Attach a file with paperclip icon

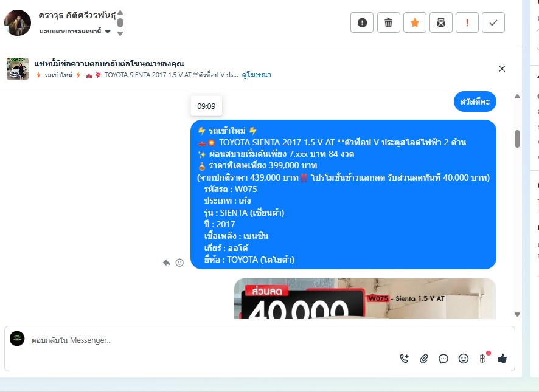424,359
